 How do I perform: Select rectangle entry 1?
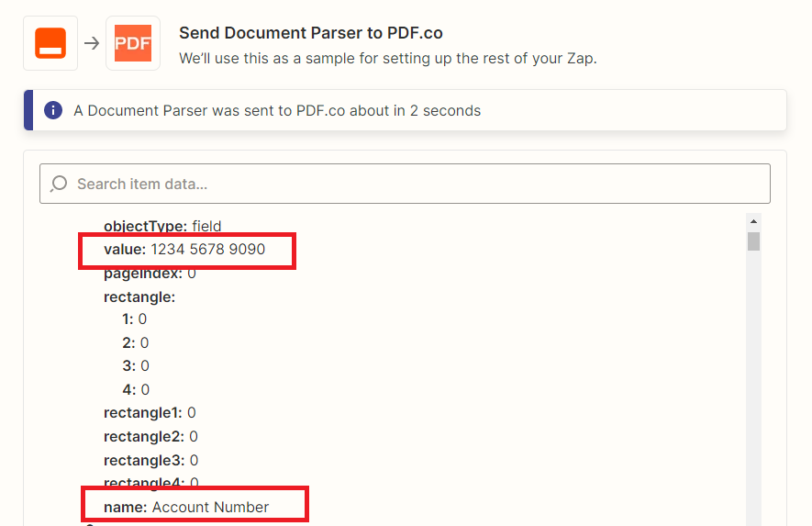pyautogui.click(x=135, y=319)
